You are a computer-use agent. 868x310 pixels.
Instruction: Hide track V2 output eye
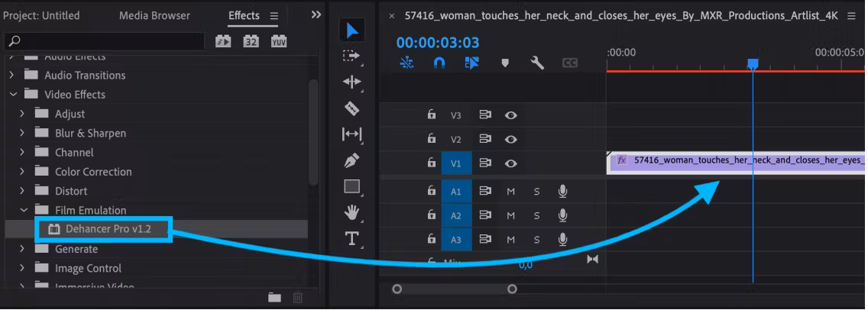(511, 139)
